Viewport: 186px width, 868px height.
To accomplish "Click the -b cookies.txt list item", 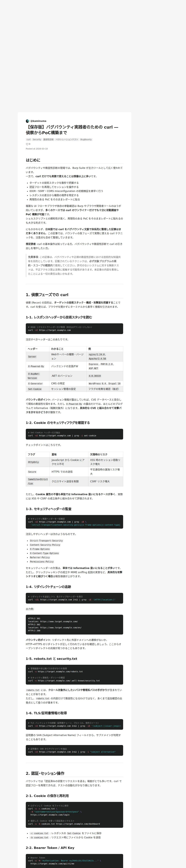I will (x=65, y=837).
